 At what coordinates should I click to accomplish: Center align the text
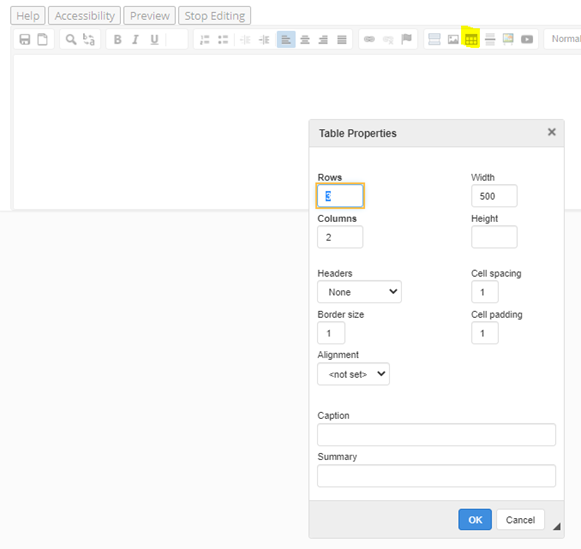305,39
